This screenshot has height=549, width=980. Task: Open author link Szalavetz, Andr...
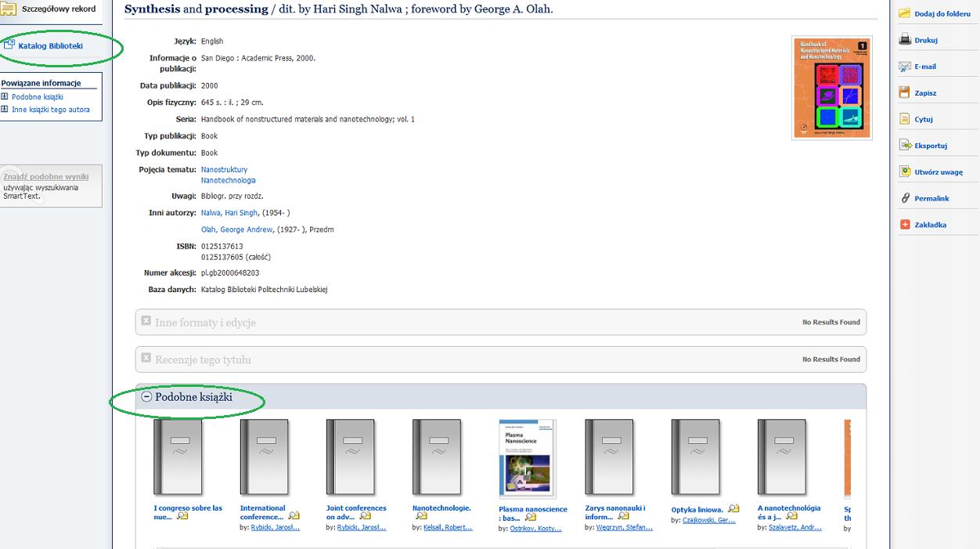pos(795,528)
